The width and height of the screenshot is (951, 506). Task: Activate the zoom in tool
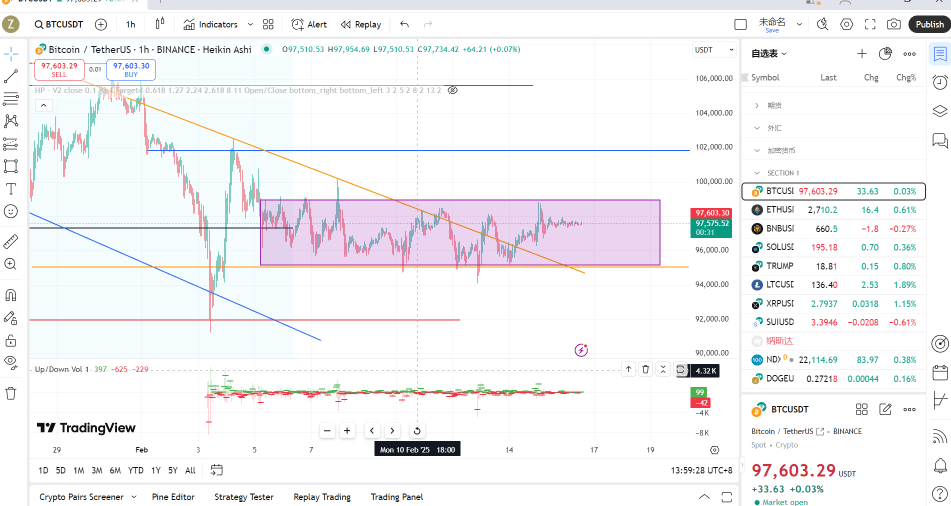tap(11, 264)
